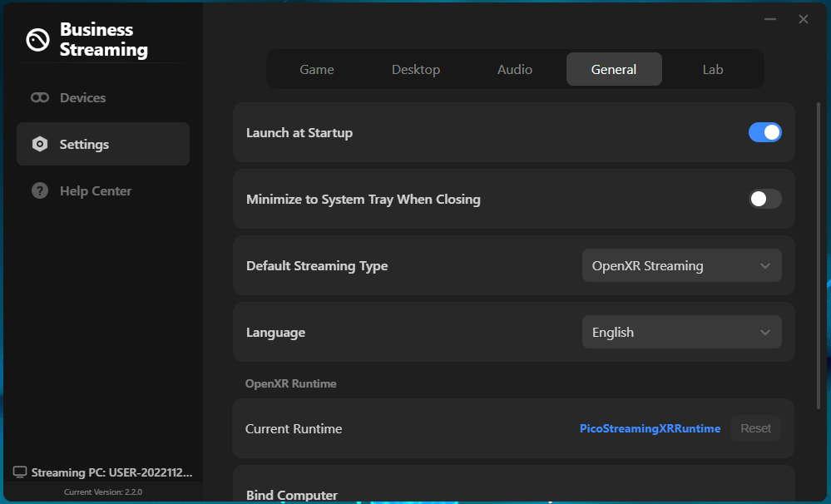Viewport: 831px width, 504px height.
Task: Click the Current Runtime label
Action: pos(293,429)
